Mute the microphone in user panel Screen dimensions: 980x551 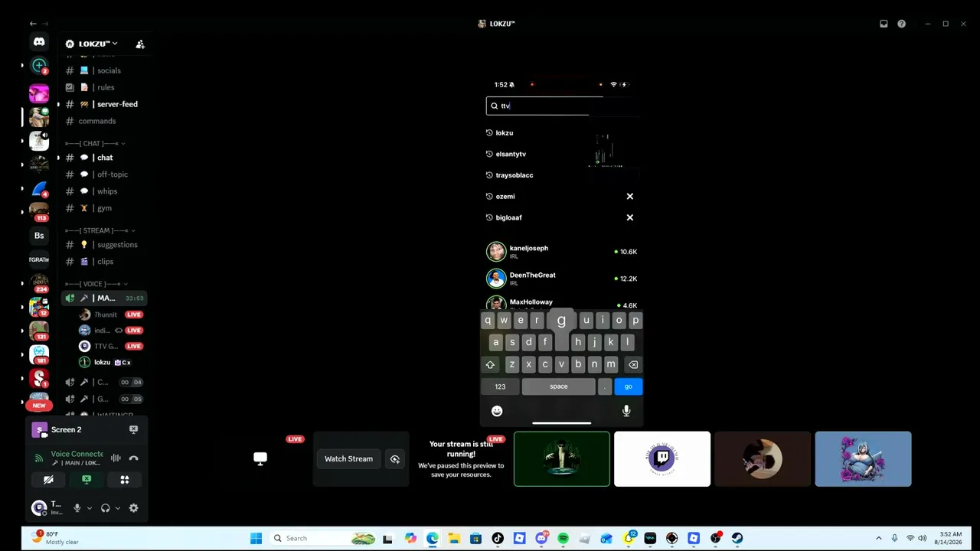77,508
